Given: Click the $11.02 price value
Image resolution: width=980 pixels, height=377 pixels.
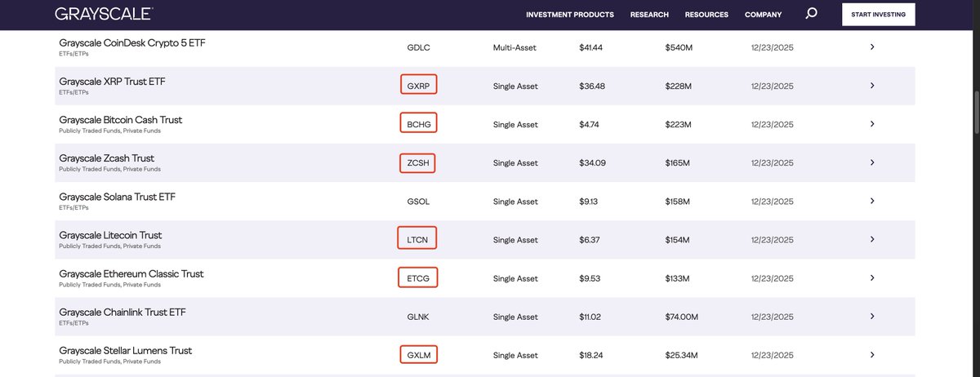Looking at the screenshot, I should [590, 317].
